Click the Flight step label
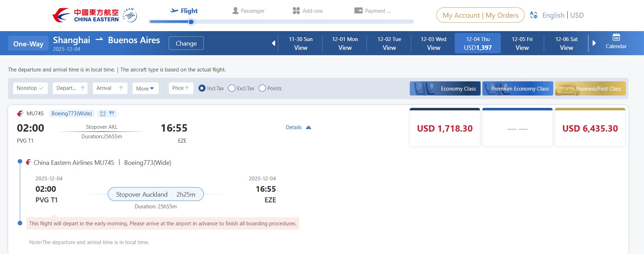The width and height of the screenshot is (644, 254). pos(189,11)
